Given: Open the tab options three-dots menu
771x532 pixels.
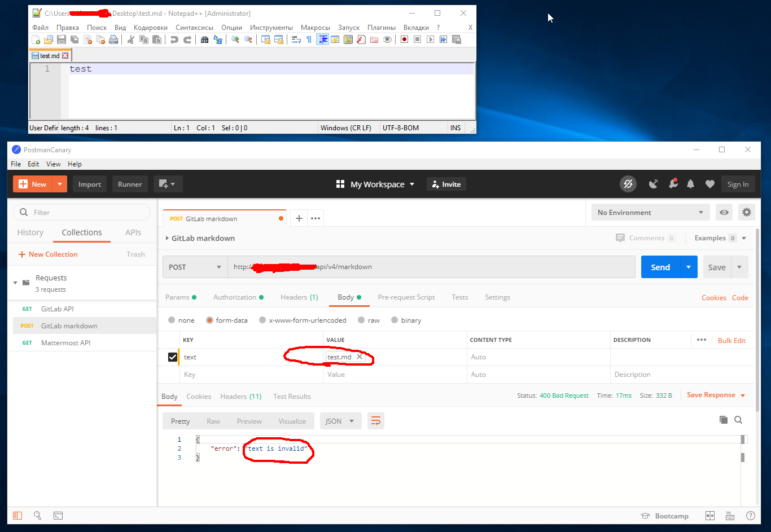Looking at the screenshot, I should coord(316,218).
